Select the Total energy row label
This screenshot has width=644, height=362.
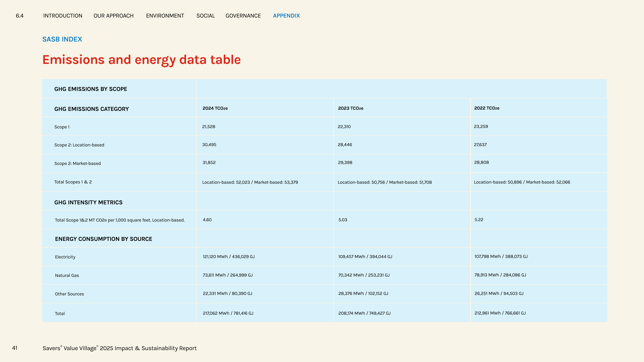pos(60,314)
